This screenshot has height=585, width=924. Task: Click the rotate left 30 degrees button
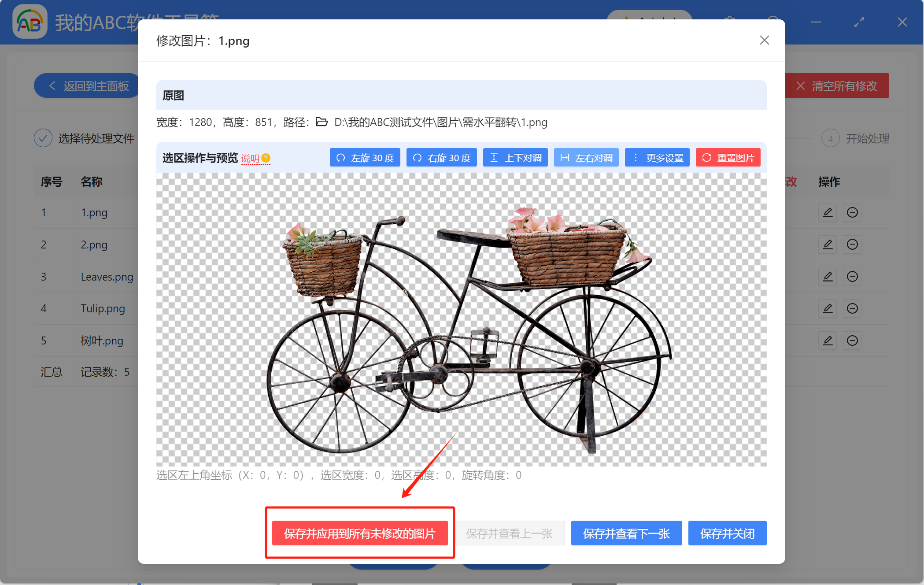(x=365, y=158)
